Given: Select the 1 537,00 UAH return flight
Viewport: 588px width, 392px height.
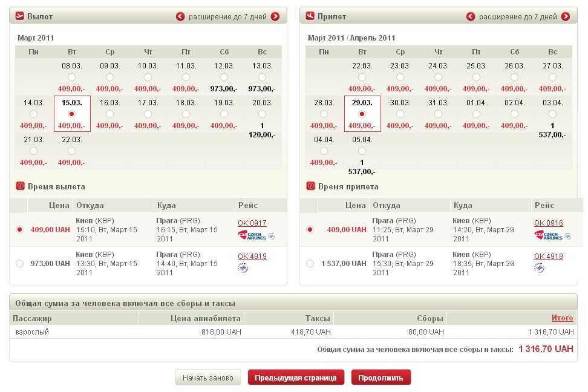Looking at the screenshot, I should click(310, 264).
